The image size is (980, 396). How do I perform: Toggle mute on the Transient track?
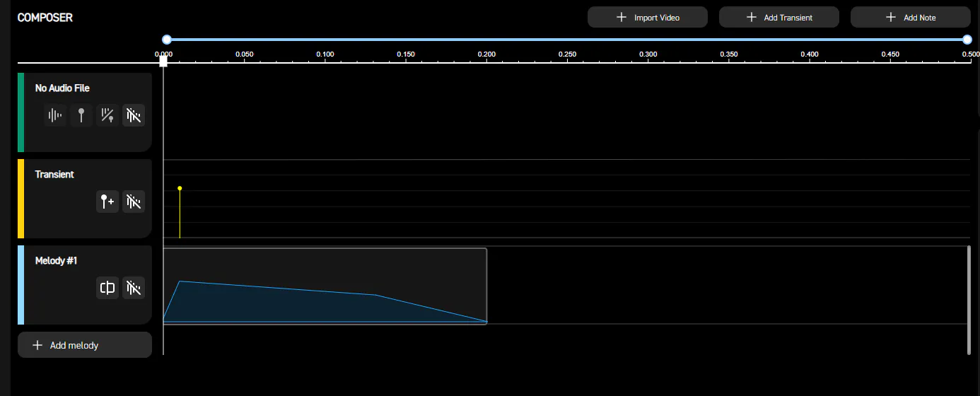point(134,202)
